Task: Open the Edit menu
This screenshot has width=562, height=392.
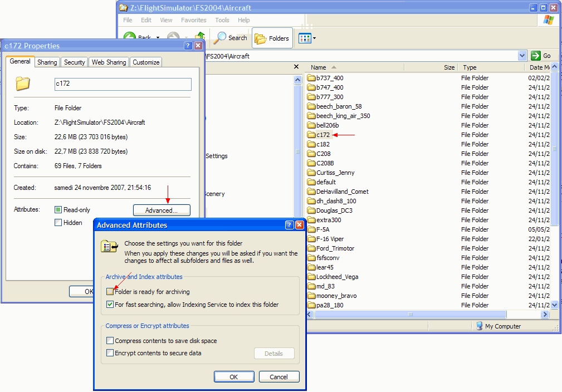Action: coord(146,20)
